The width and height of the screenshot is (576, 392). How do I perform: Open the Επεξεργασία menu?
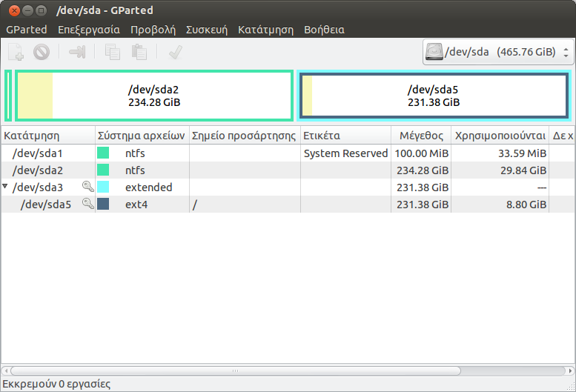pos(88,30)
